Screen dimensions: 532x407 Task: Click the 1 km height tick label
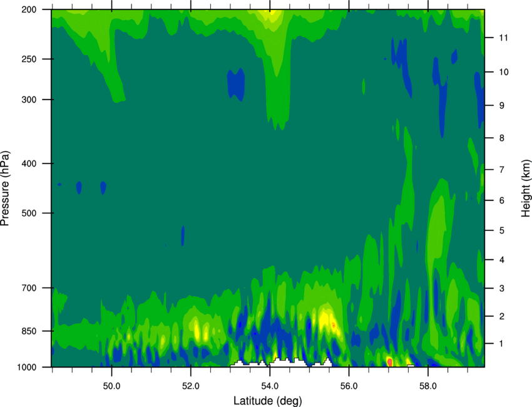point(502,344)
